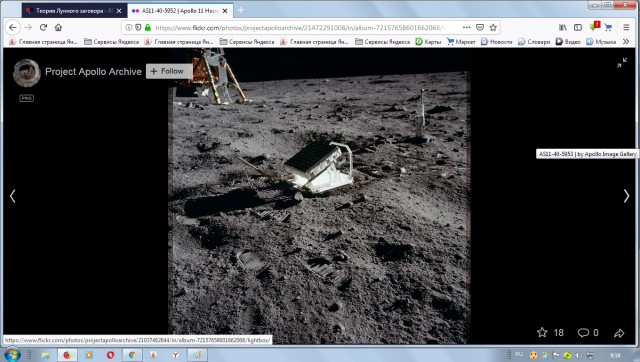The height and width of the screenshot is (362, 640).
Task: Open the Новости bookmark
Action: tap(496, 42)
